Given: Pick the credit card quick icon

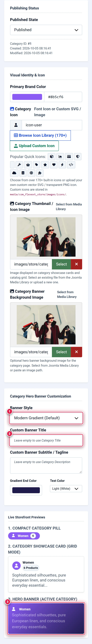Looking at the screenshot, I should point(69,156).
